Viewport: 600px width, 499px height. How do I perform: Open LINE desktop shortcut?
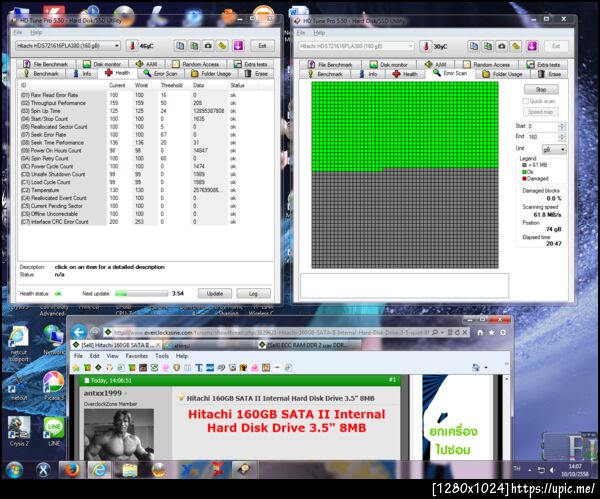(54, 431)
